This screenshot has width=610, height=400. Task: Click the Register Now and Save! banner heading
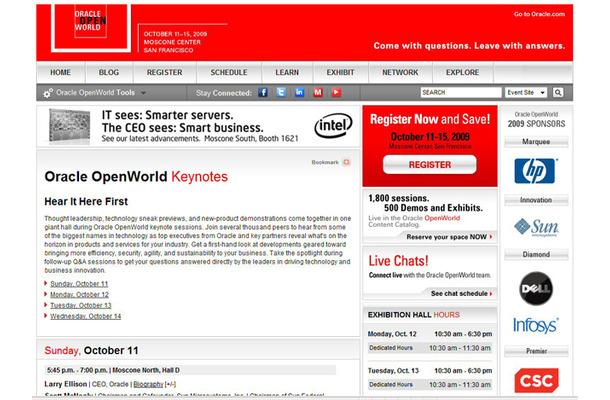click(x=430, y=119)
